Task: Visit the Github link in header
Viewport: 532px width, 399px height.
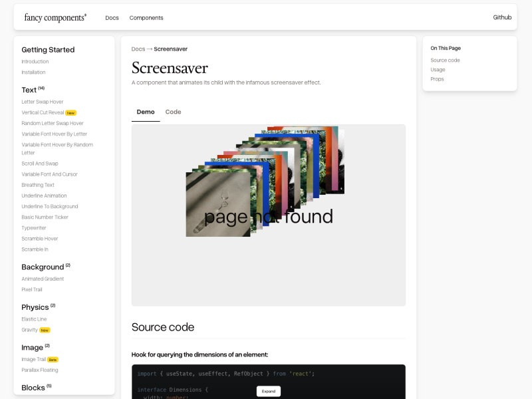Action: pyautogui.click(x=502, y=17)
